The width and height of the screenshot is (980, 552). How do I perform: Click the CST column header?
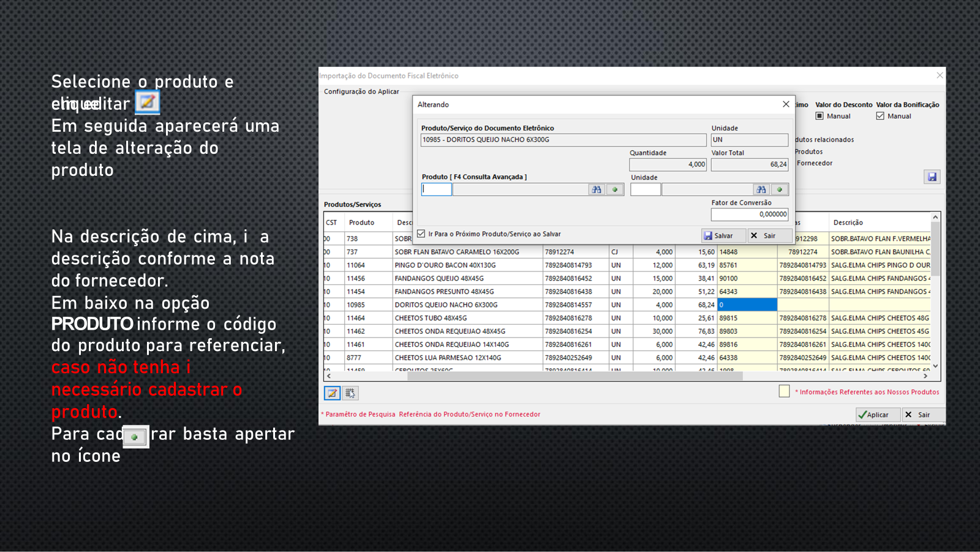[331, 222]
